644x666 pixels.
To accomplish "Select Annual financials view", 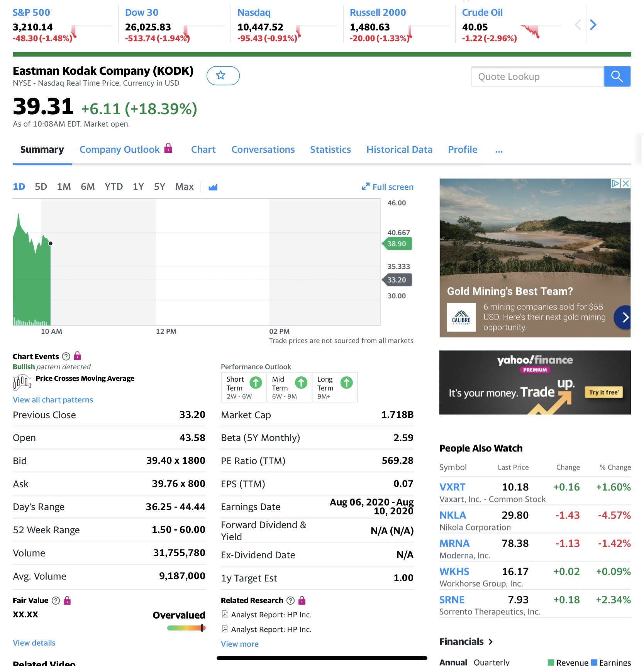I will coord(453,662).
